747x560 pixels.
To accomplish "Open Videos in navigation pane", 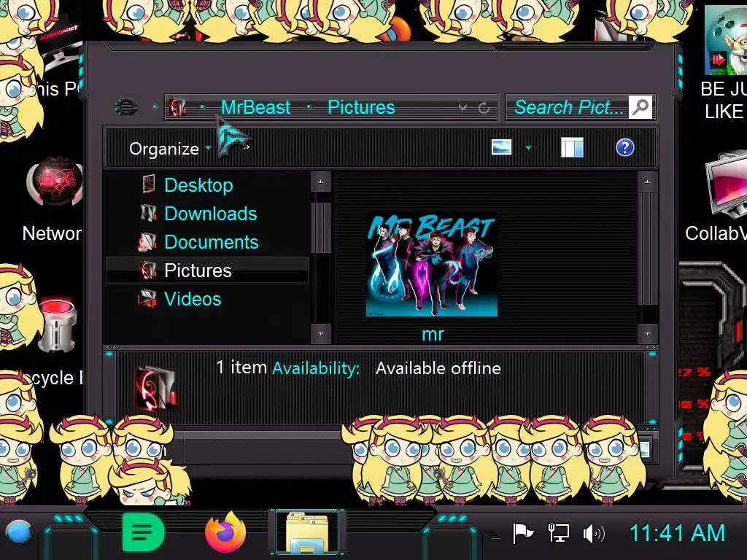I will (193, 299).
